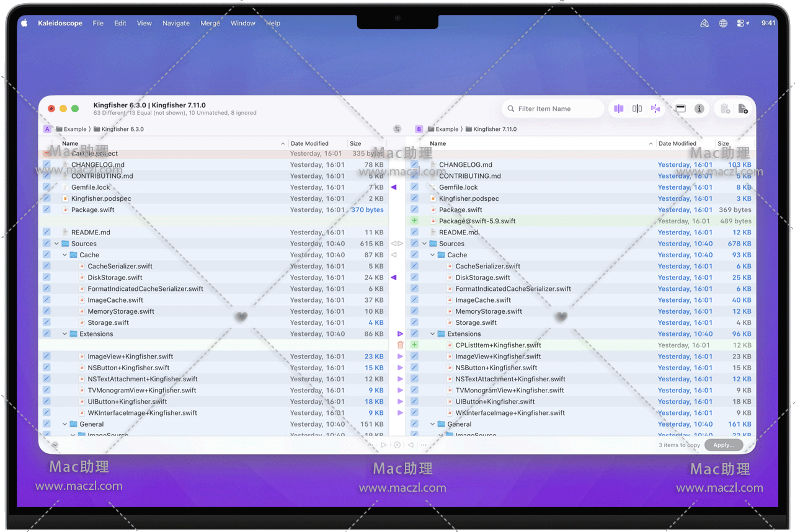
Task: Toggle the middle split view mode button
Action: [x=637, y=109]
